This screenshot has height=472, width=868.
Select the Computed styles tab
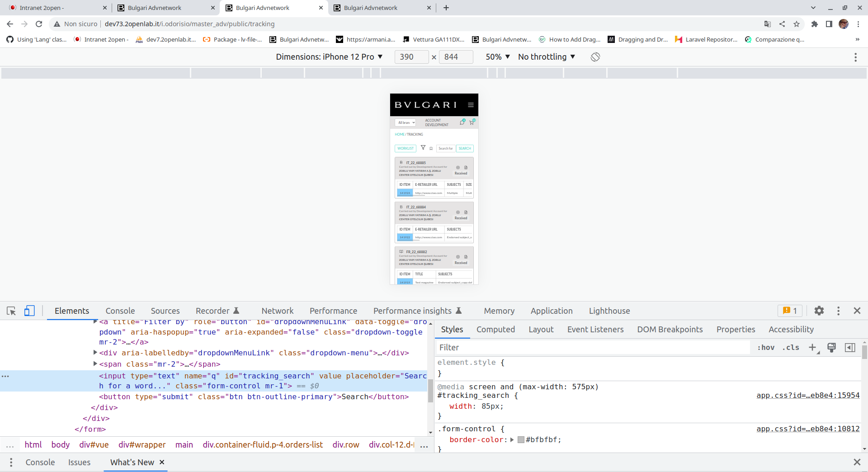pyautogui.click(x=496, y=330)
